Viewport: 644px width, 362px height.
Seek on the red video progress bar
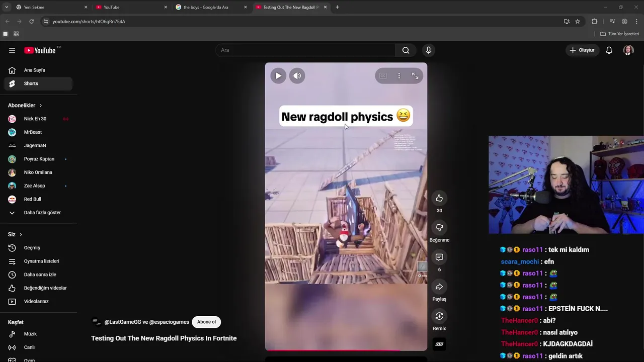click(346, 350)
